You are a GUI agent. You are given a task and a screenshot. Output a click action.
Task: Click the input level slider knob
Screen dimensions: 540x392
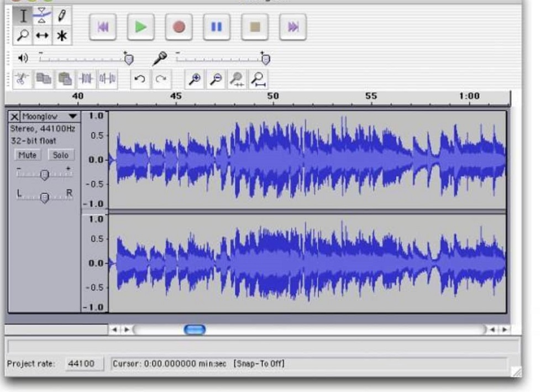point(265,60)
